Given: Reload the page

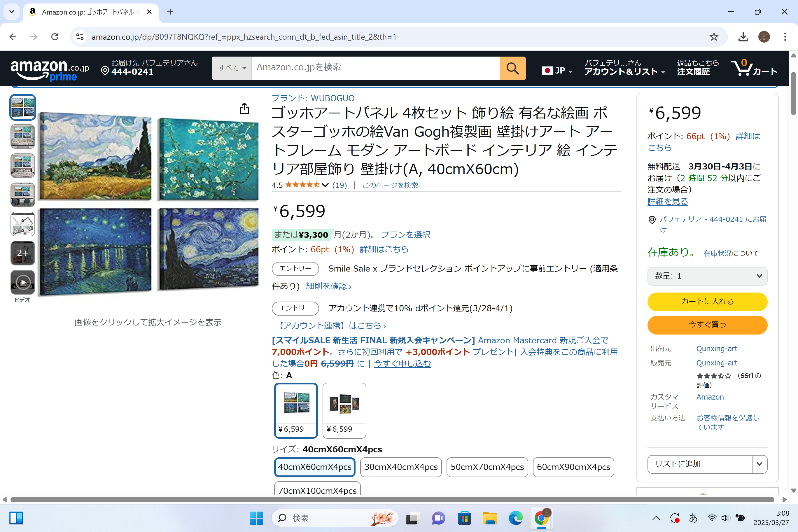Looking at the screenshot, I should point(55,37).
